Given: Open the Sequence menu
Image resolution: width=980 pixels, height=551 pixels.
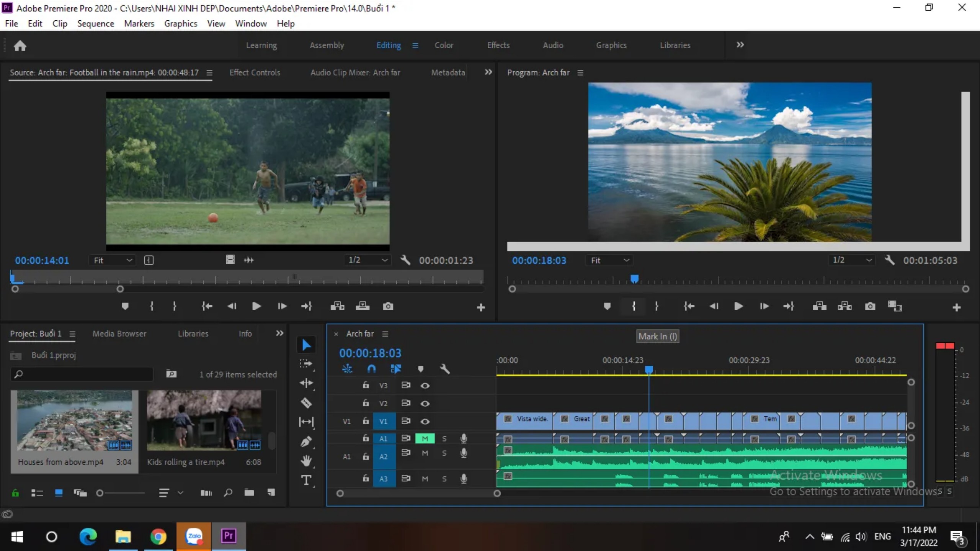Looking at the screenshot, I should point(96,23).
